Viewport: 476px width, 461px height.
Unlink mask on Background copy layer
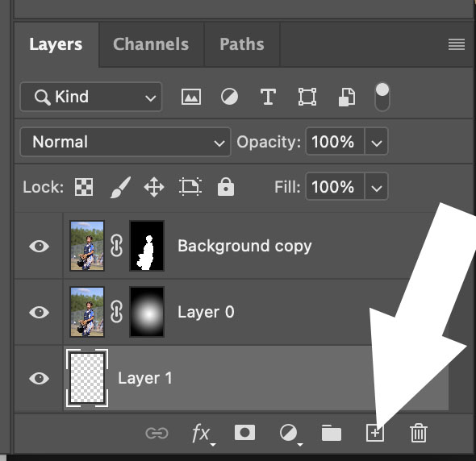pyautogui.click(x=116, y=246)
